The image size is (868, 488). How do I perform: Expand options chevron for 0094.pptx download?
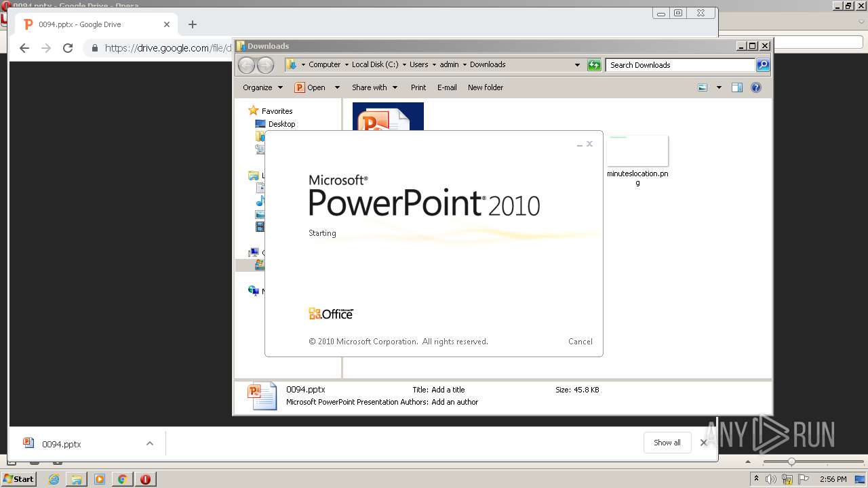[150, 444]
